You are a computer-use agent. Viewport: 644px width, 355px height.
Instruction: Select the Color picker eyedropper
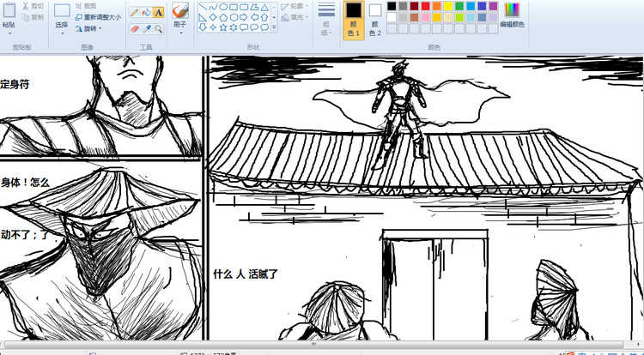coord(147,28)
